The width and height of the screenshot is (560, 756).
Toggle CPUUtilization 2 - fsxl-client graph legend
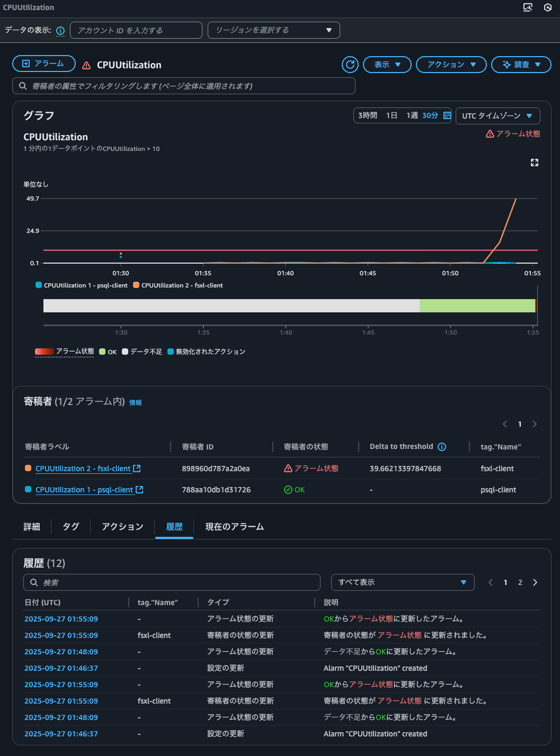tap(178, 285)
